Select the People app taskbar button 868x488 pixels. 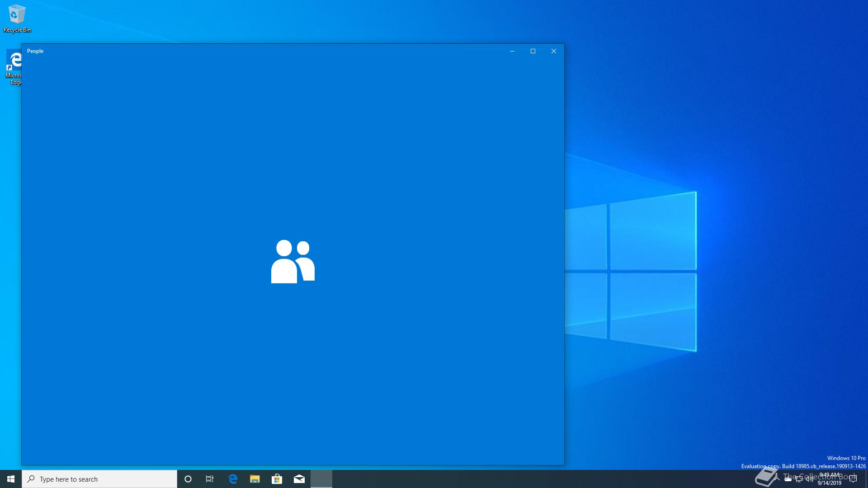(x=321, y=479)
